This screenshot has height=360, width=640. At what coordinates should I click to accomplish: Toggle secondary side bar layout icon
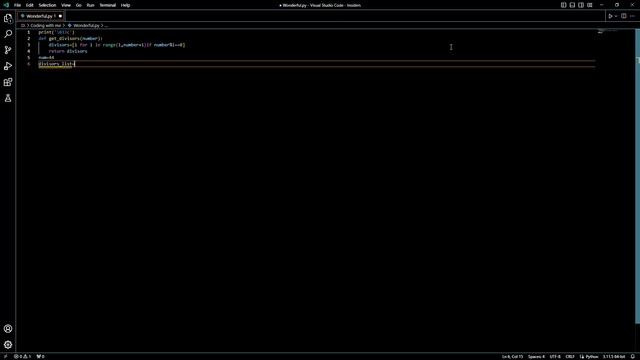pos(581,5)
